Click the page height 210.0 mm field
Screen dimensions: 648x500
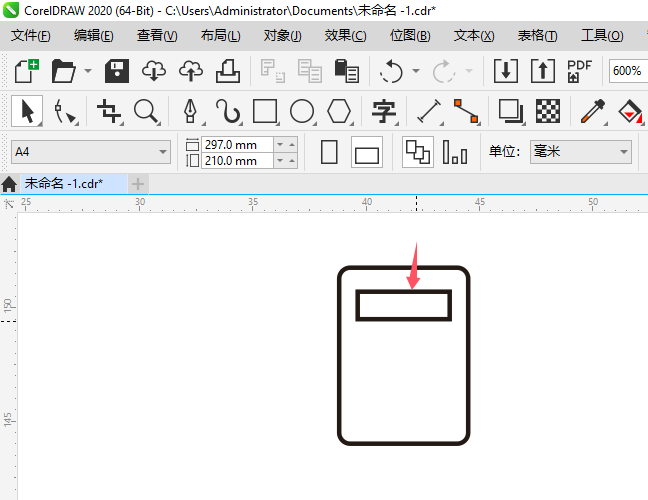[238, 161]
